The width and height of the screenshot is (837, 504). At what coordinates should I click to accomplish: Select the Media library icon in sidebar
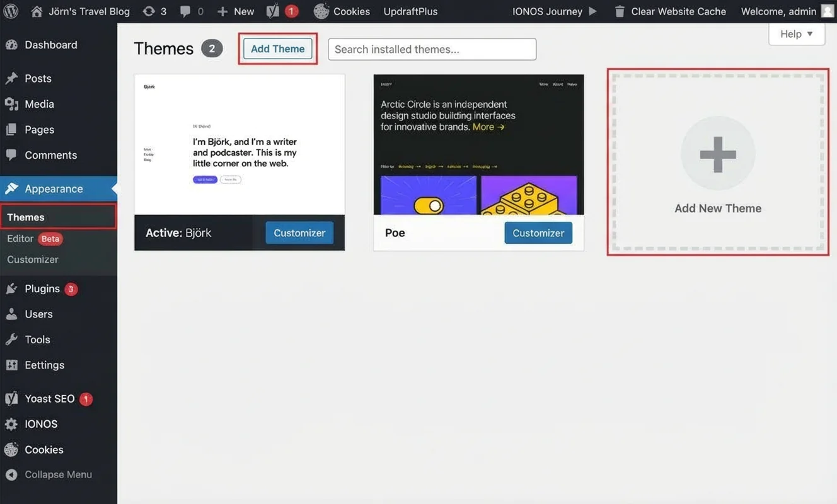pos(13,103)
